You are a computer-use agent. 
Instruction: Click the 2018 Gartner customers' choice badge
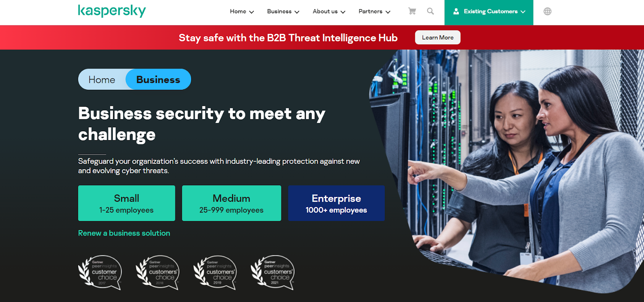157,273
